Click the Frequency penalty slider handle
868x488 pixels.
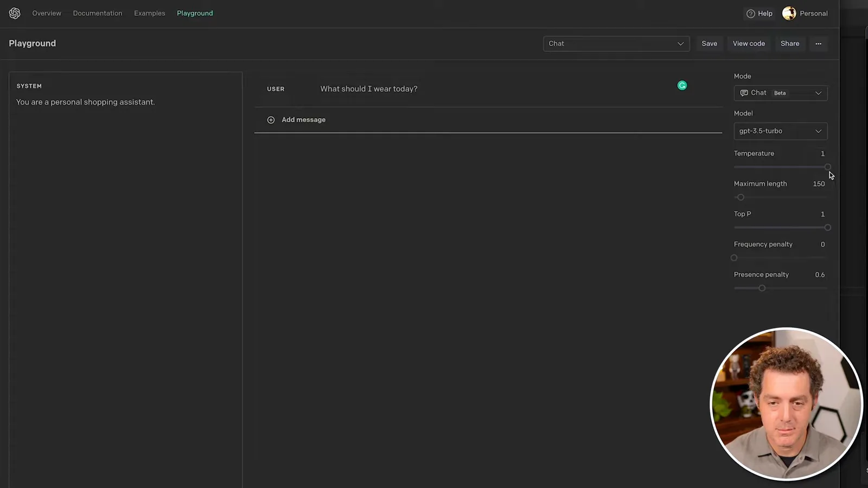pos(734,258)
